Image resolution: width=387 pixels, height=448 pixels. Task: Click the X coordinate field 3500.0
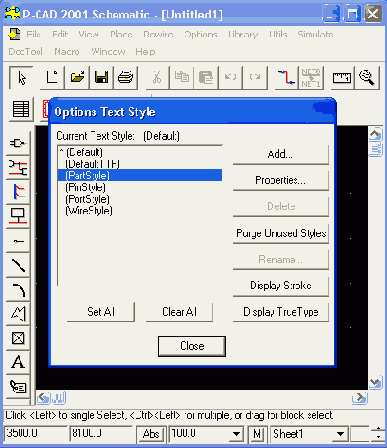[x=35, y=433]
